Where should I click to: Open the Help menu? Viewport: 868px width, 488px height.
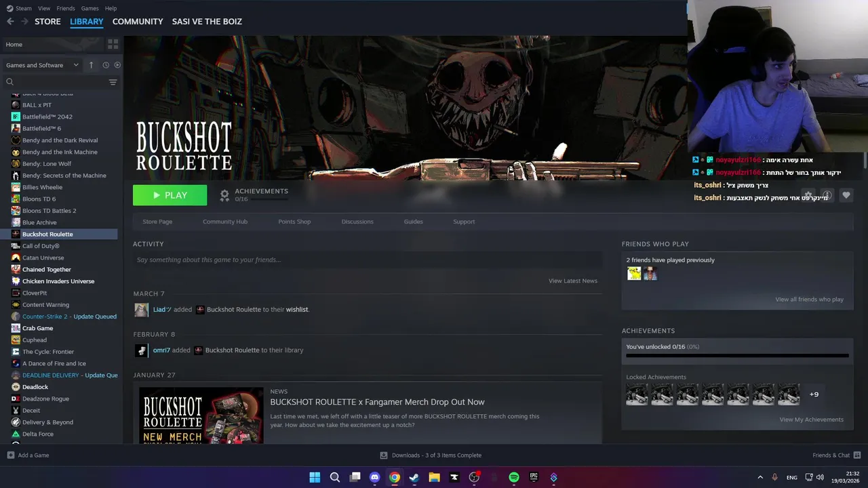[111, 8]
